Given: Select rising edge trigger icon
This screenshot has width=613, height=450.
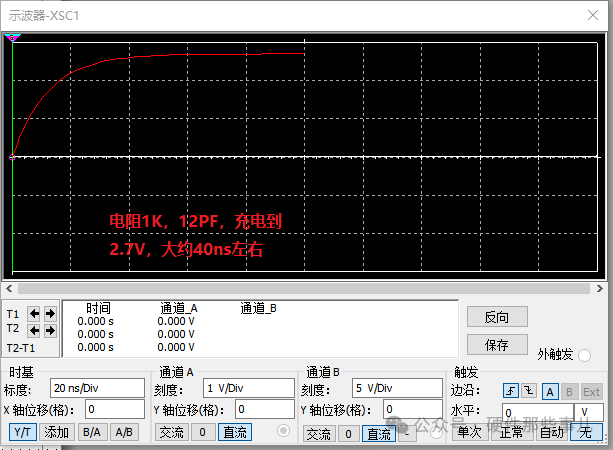Looking at the screenshot, I should (x=511, y=391).
